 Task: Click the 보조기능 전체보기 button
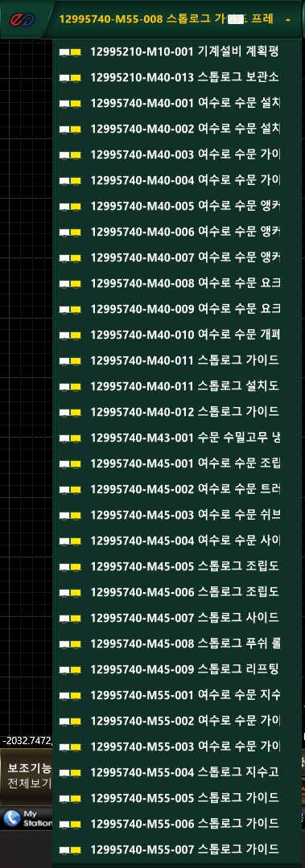(27, 776)
